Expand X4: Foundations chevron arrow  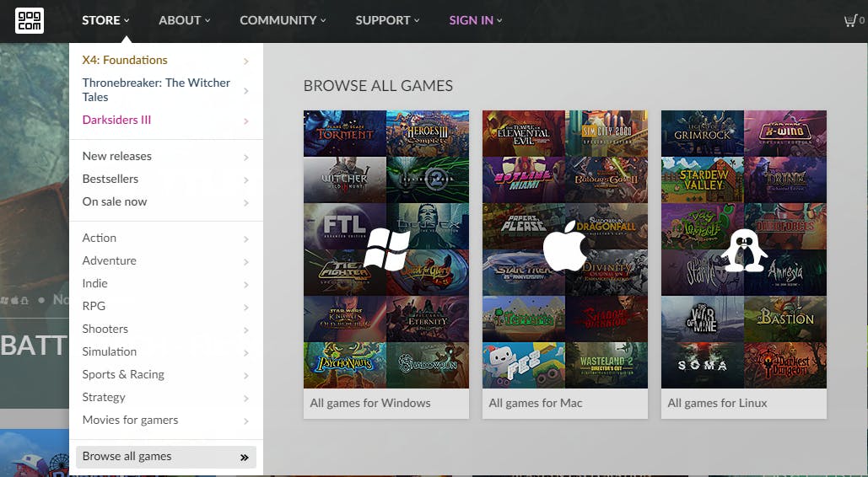(x=246, y=61)
